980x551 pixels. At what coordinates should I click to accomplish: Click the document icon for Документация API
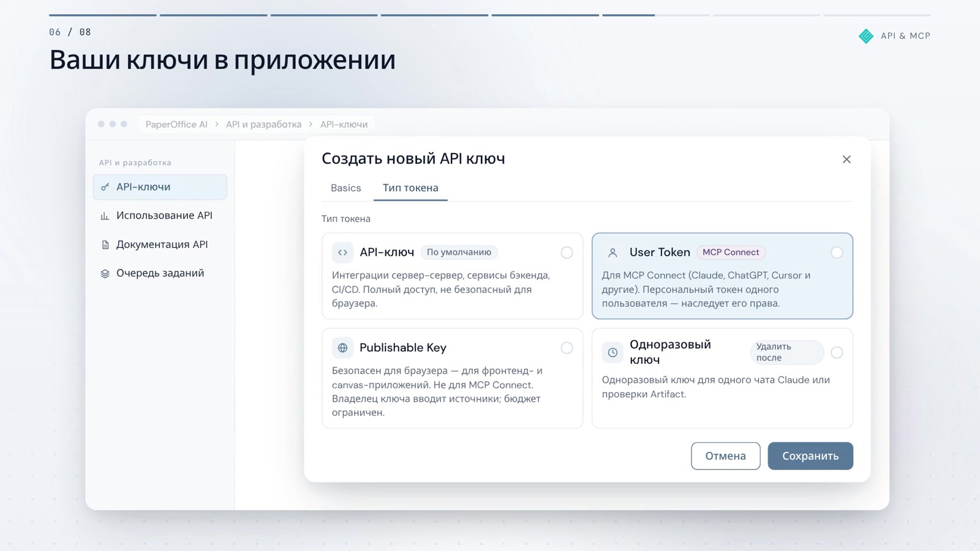105,245
